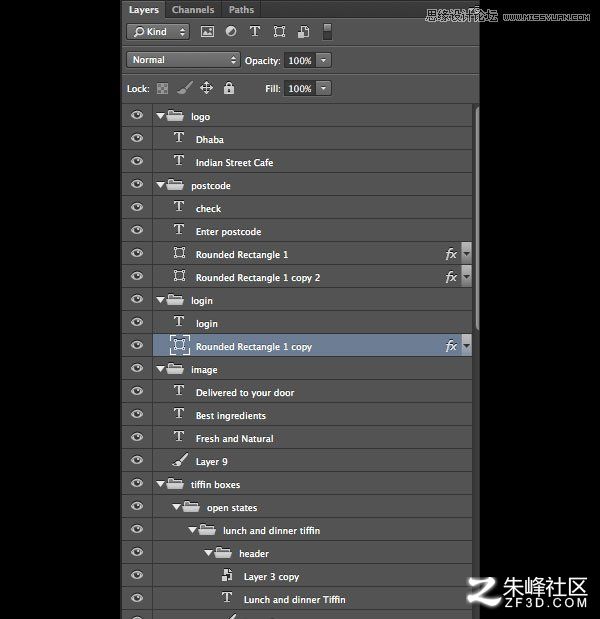The height and width of the screenshot is (619, 600).
Task: Filter for type layers icon
Action: click(x=255, y=31)
